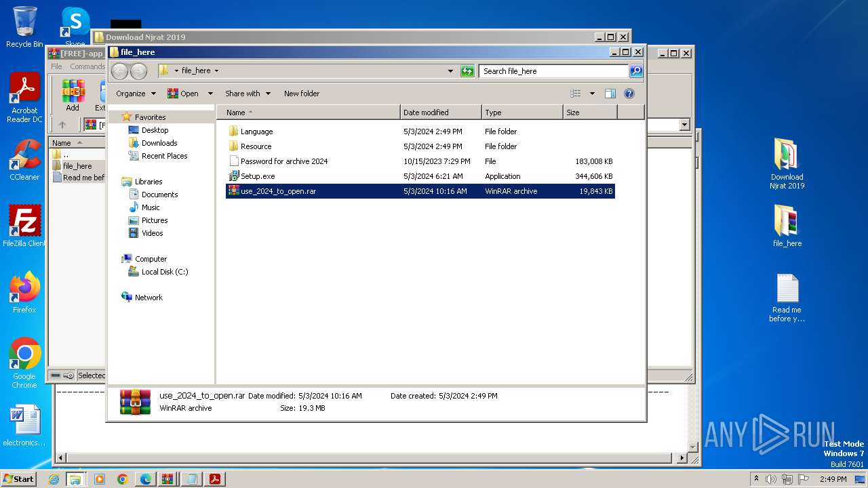This screenshot has height=488, width=868.
Task: Open the Documents library
Action: (159, 195)
